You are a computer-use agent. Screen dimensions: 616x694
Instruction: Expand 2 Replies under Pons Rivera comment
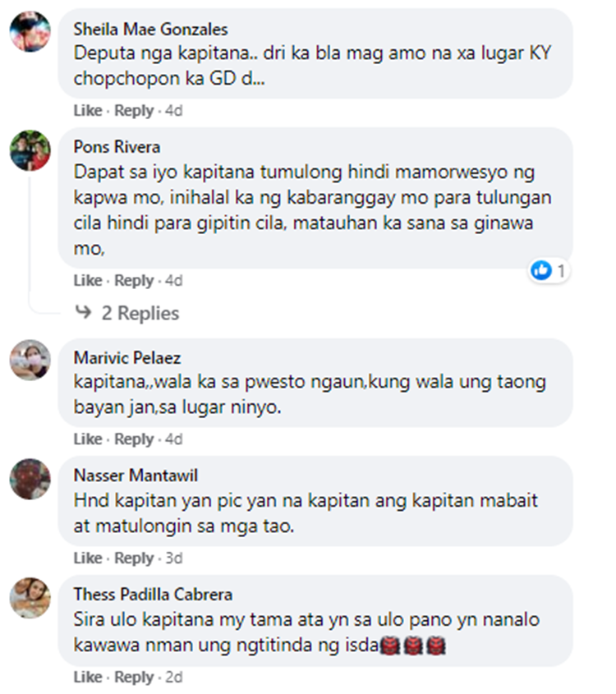(140, 313)
